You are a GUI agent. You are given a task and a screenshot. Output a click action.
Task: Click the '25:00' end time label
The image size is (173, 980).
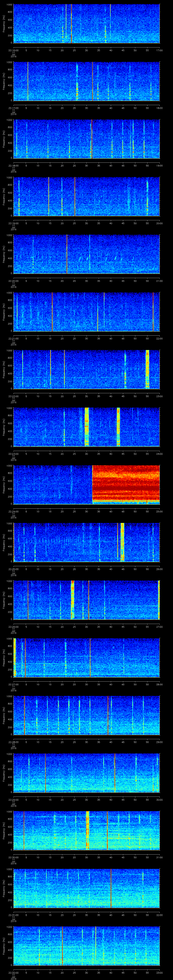pos(159,511)
